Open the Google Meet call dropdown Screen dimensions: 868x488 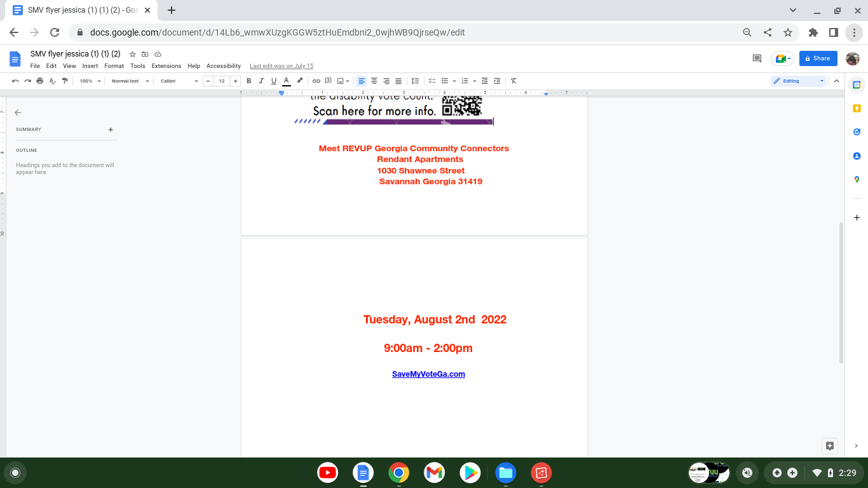point(783,58)
